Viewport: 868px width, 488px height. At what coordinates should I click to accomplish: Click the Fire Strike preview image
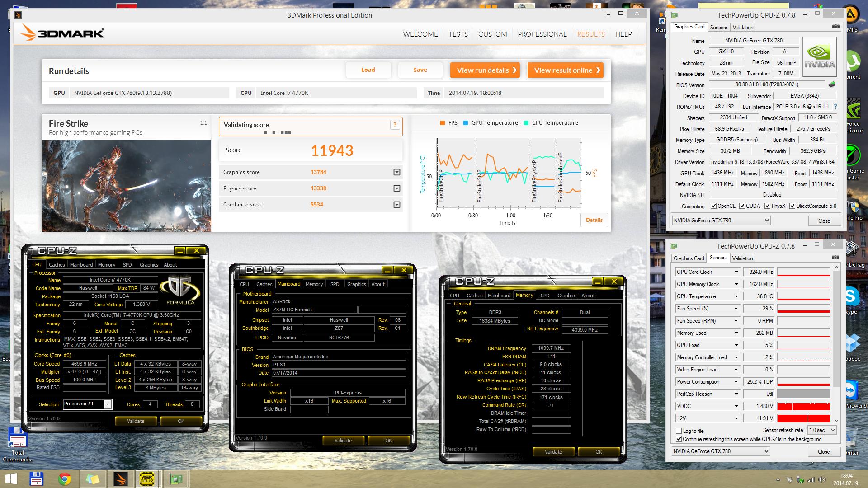click(x=127, y=185)
